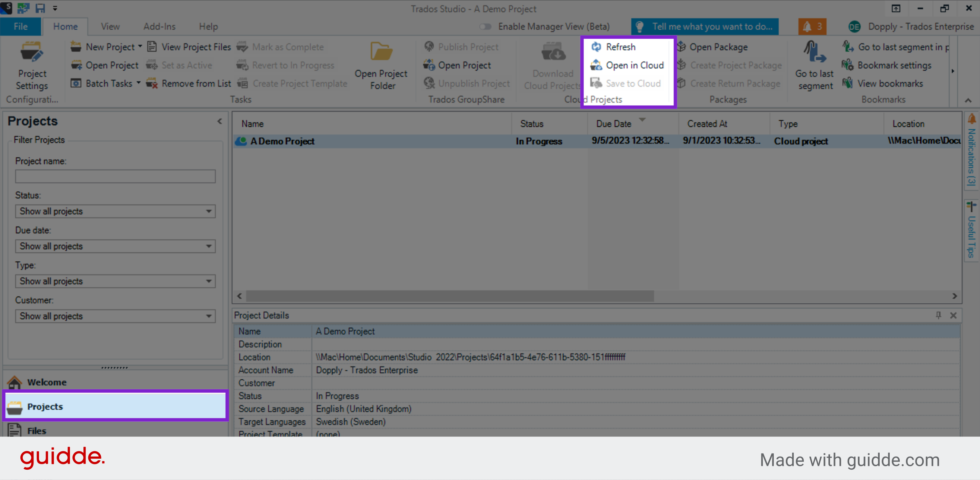The height and width of the screenshot is (480, 980).
Task: Expand more ribbon groups with right arrow
Action: (953, 71)
